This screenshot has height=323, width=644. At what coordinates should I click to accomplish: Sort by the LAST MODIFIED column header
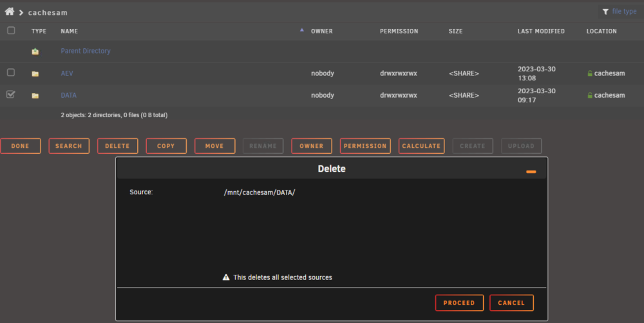pos(541,31)
